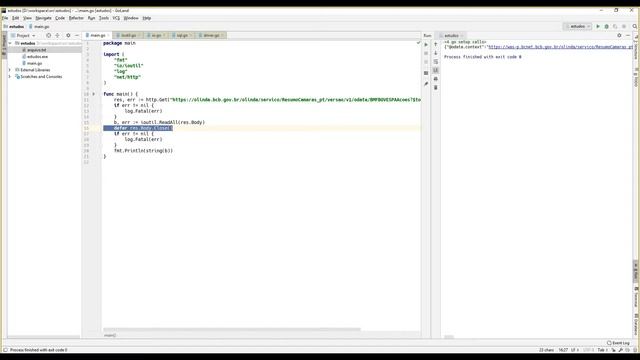Print the Run console output
Screen dimensions: 640x360
(436, 79)
